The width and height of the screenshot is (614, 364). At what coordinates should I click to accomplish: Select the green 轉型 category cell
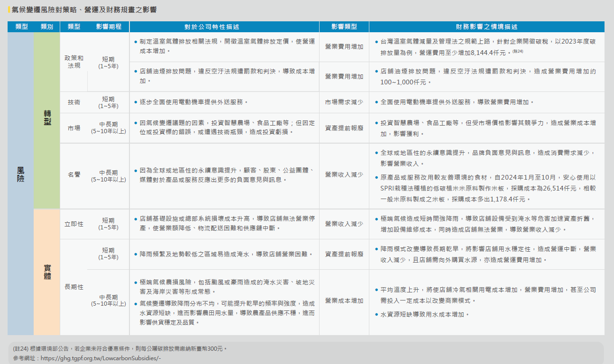pyautogui.click(x=47, y=117)
